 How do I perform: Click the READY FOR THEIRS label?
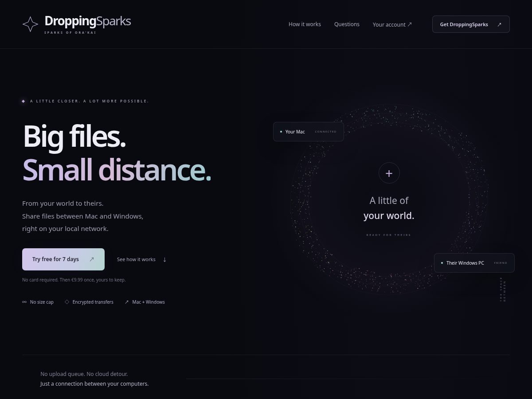click(x=389, y=235)
